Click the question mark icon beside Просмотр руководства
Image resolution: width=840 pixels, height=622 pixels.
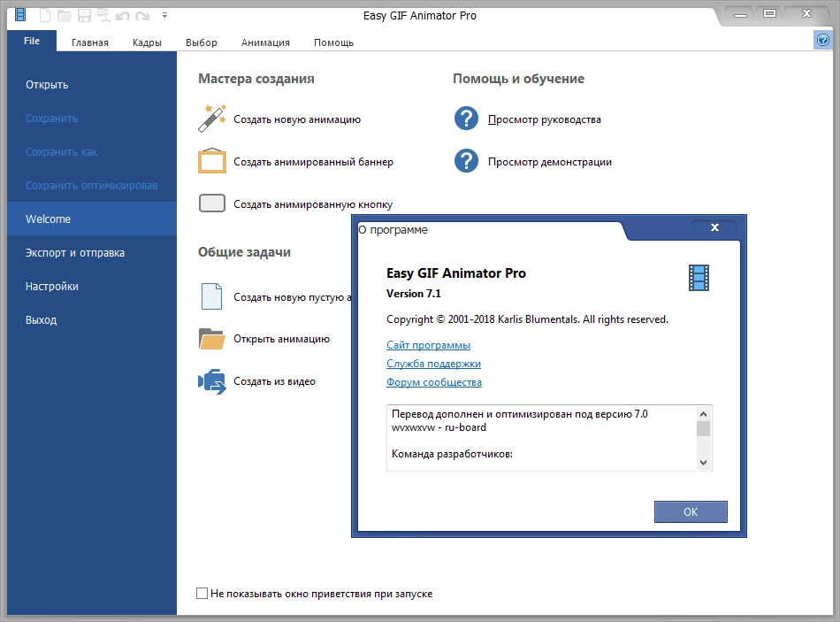467,119
